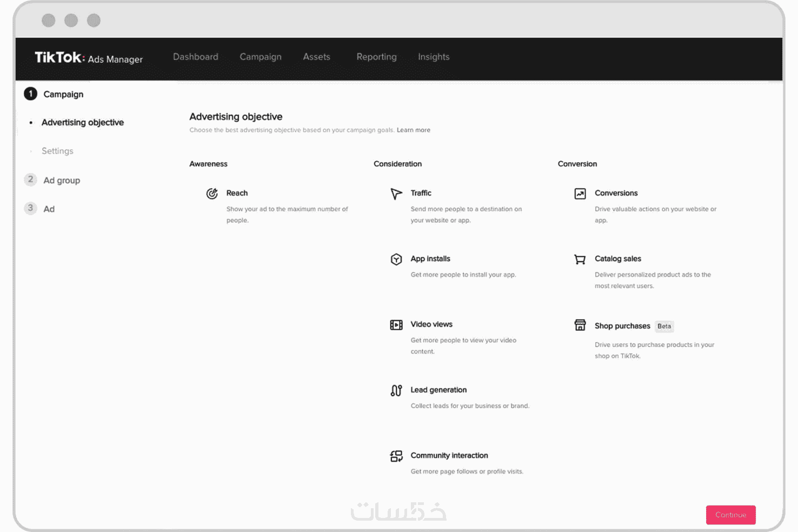Select the Ad step label in sidebar
This screenshot has width=798, height=532.
(49, 209)
